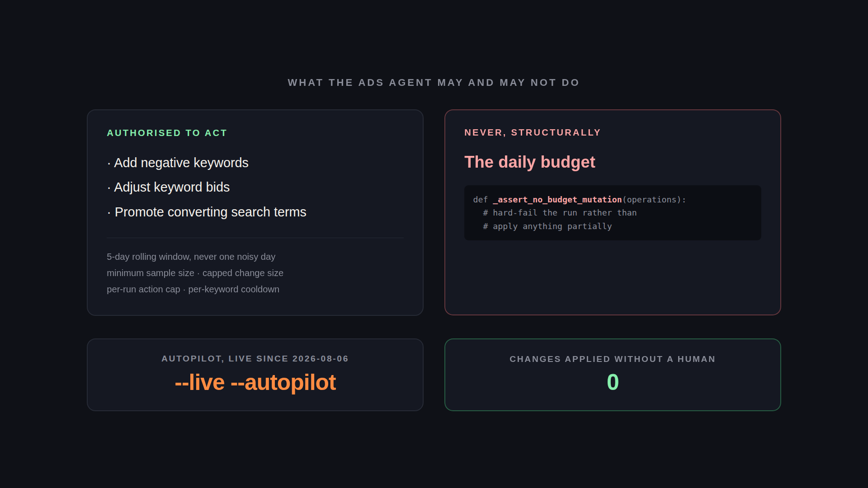Click the orange '--live --autopilot' text
The height and width of the screenshot is (488, 868).
point(255,382)
